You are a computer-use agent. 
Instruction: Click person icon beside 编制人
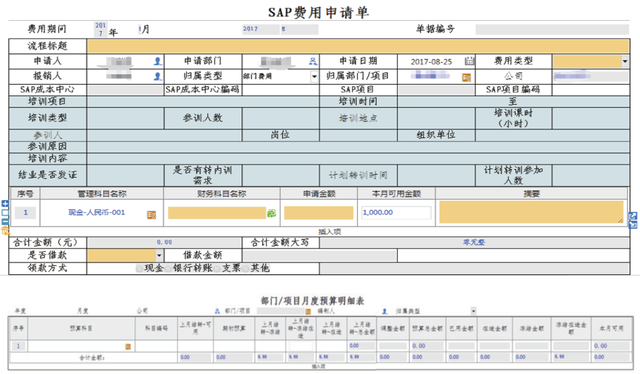384,311
